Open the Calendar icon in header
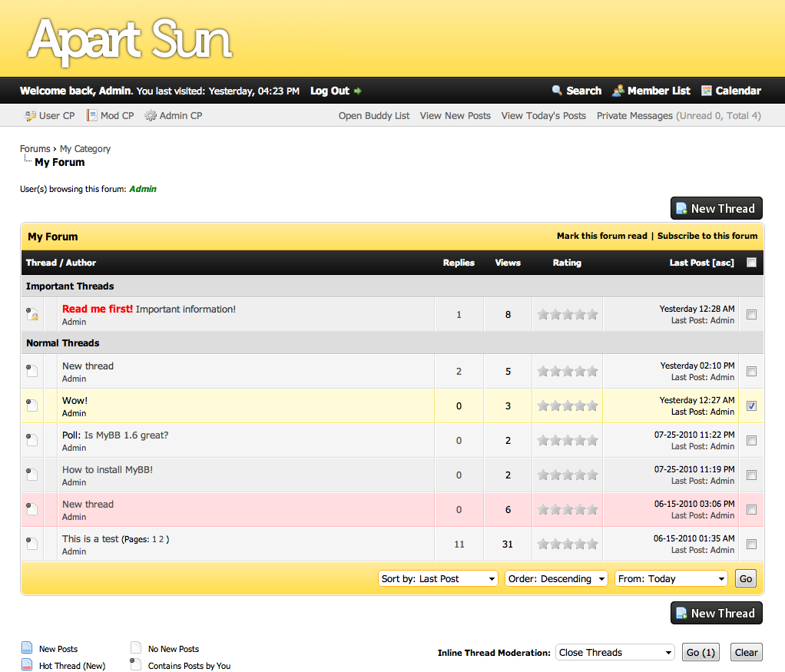The image size is (785, 672). click(x=707, y=91)
